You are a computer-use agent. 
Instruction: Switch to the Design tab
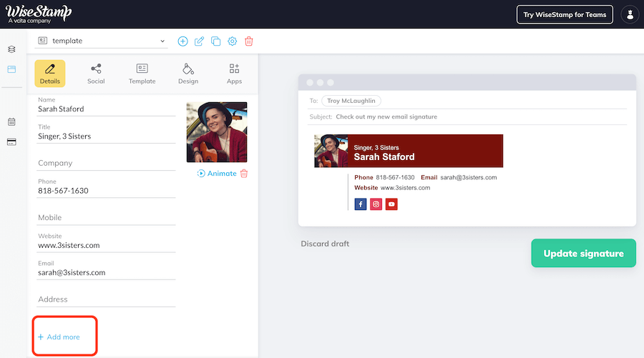tap(188, 74)
